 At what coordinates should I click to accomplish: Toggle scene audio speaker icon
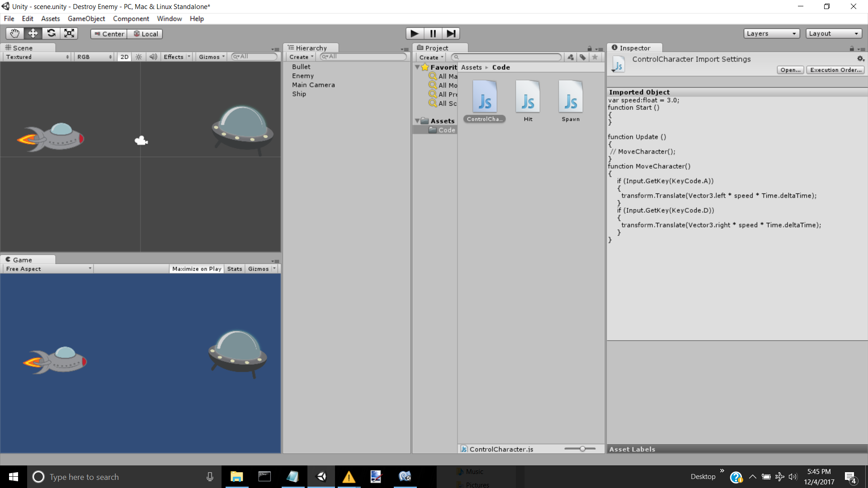tap(153, 57)
